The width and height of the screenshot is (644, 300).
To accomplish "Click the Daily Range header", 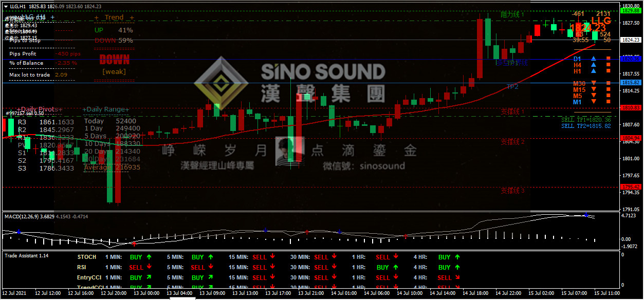I will 106,109.
